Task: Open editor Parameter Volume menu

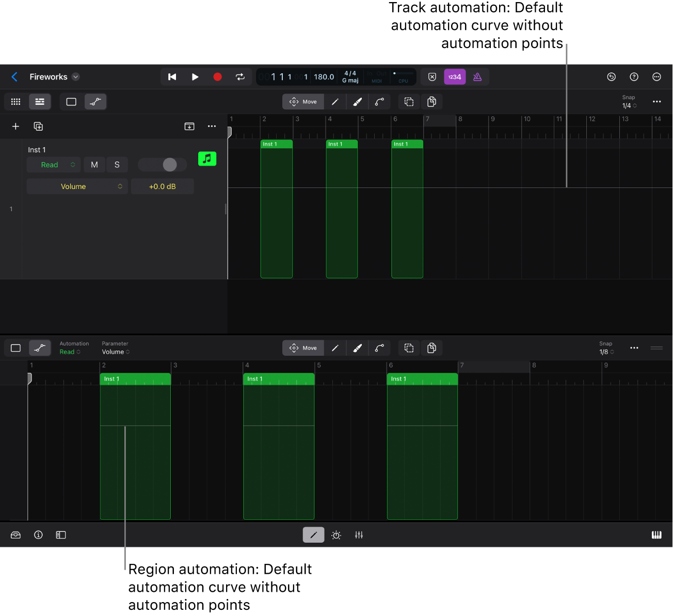Action: coord(116,352)
